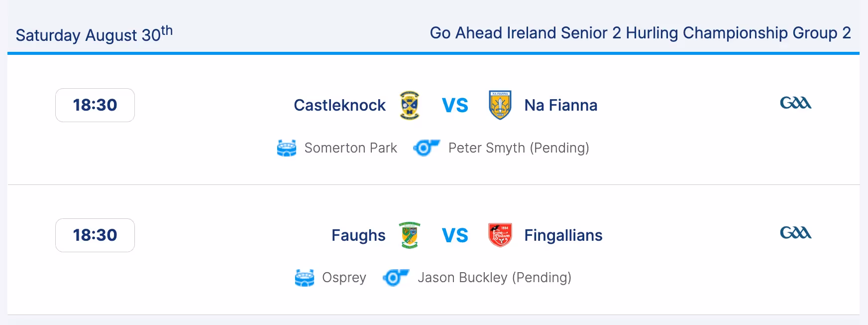This screenshot has height=325, width=868.
Task: Click the Osprey venue name
Action: [344, 278]
